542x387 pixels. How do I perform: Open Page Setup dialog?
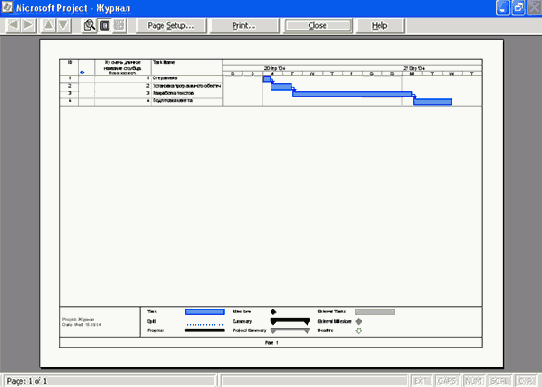[171, 26]
